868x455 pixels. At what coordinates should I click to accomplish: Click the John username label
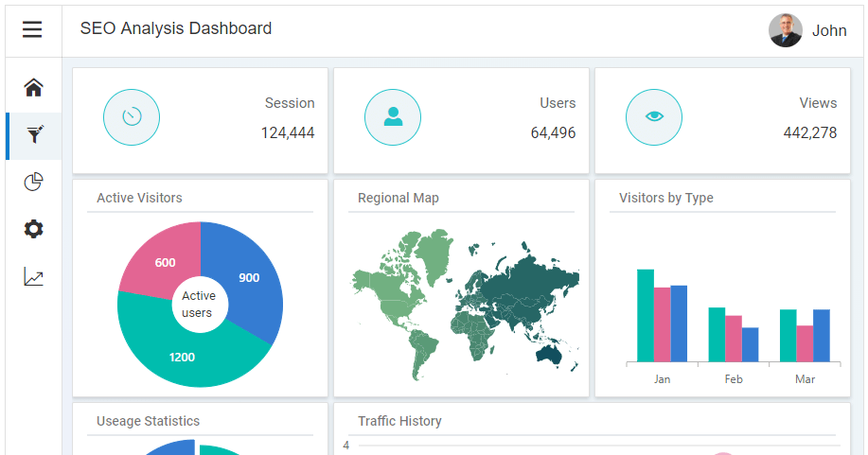click(x=829, y=30)
